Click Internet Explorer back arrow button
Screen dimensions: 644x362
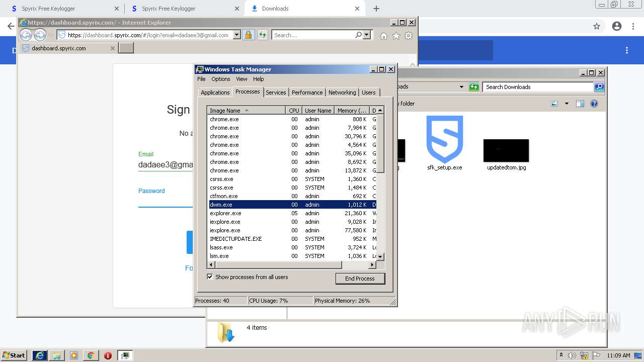tap(26, 35)
